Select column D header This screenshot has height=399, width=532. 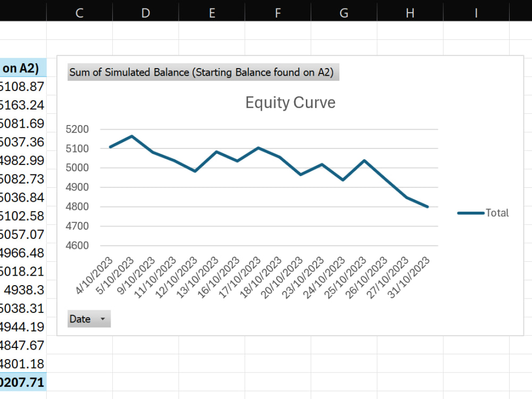coord(146,13)
